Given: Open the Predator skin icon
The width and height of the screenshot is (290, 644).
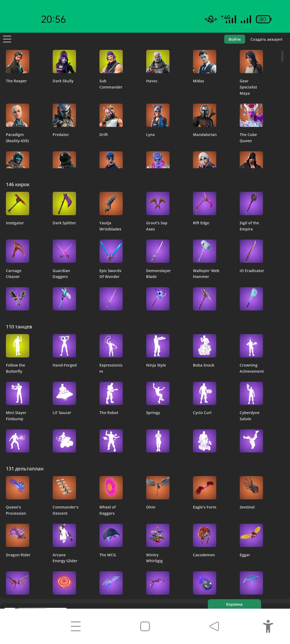Looking at the screenshot, I should point(64,115).
